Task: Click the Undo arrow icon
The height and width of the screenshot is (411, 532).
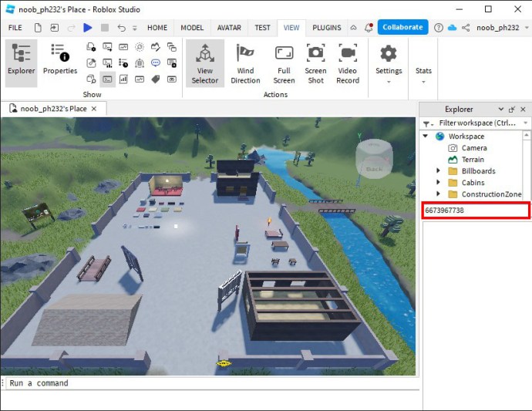Action: (122, 28)
